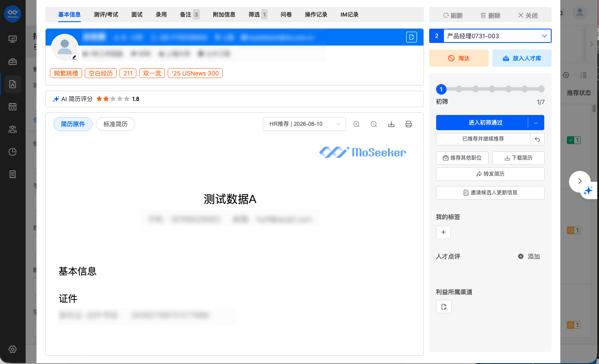This screenshot has height=364, width=599.
Task: Expand the arrow next to 进入初筛通过
Action: [536, 123]
